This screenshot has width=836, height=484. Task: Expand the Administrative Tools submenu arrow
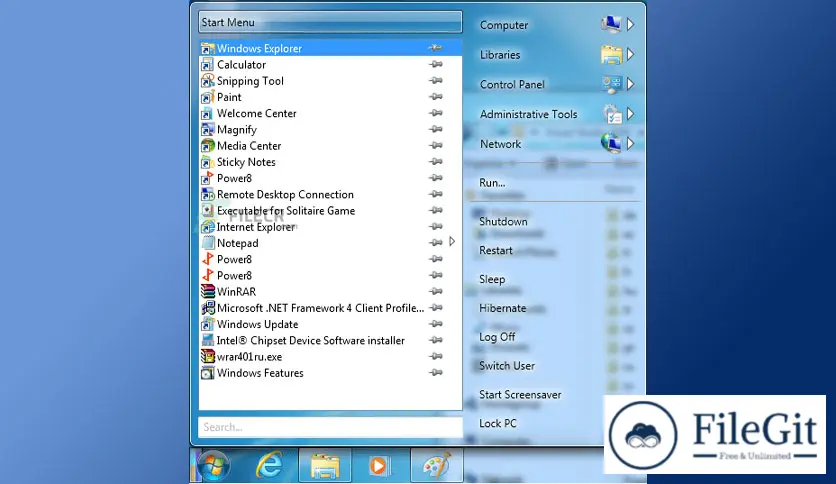tap(631, 114)
